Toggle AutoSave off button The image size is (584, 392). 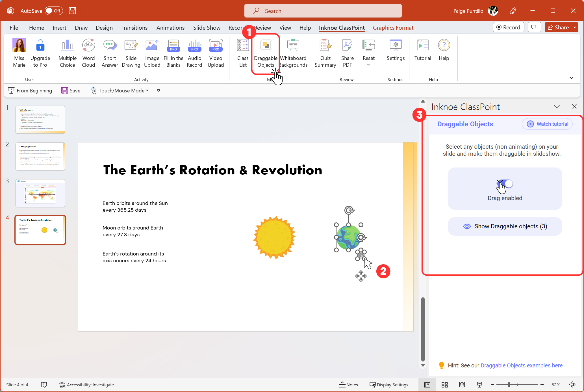[53, 11]
